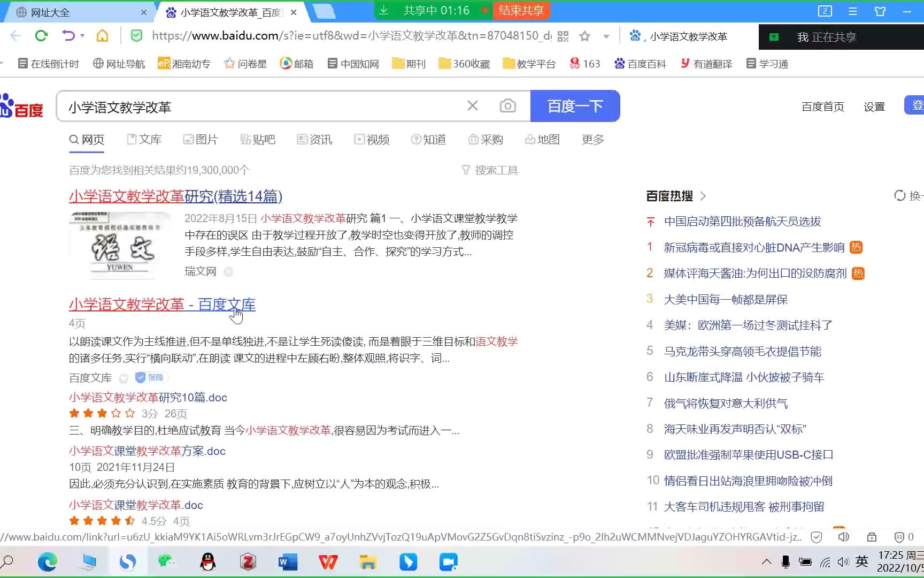Open 小学语文课堂教学改革方案.doc link
This screenshot has height=578, width=924.
click(x=147, y=451)
